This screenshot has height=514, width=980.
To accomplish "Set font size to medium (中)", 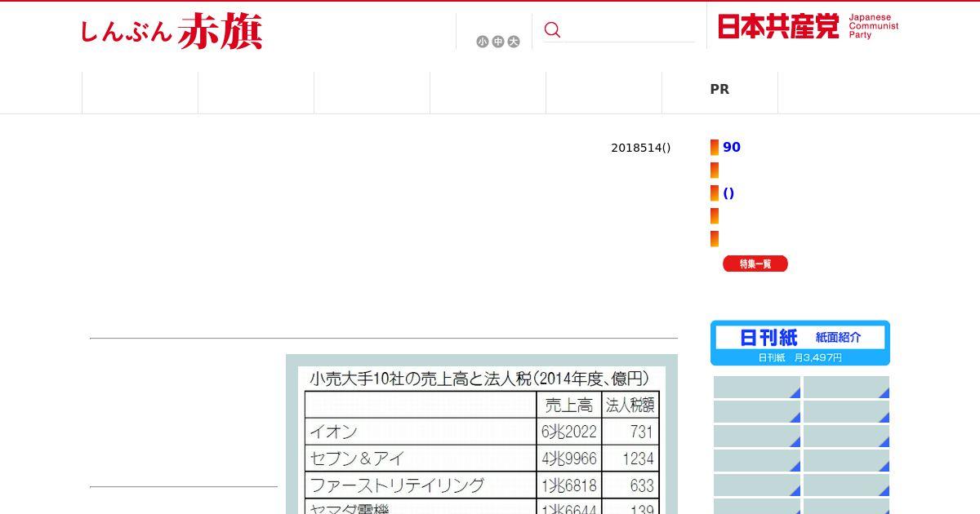I will 498,42.
